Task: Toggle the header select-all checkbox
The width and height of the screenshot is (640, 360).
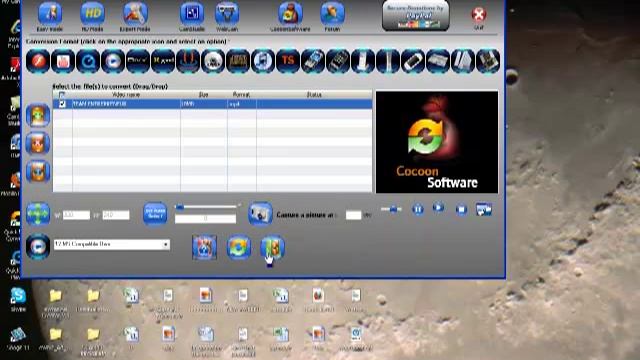Action: (x=62, y=95)
